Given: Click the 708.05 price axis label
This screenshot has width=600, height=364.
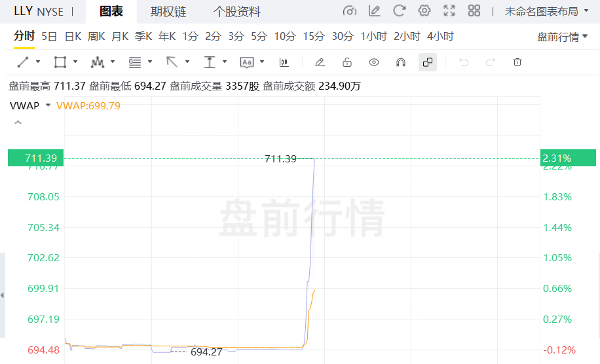Looking at the screenshot, I should pos(43,197).
